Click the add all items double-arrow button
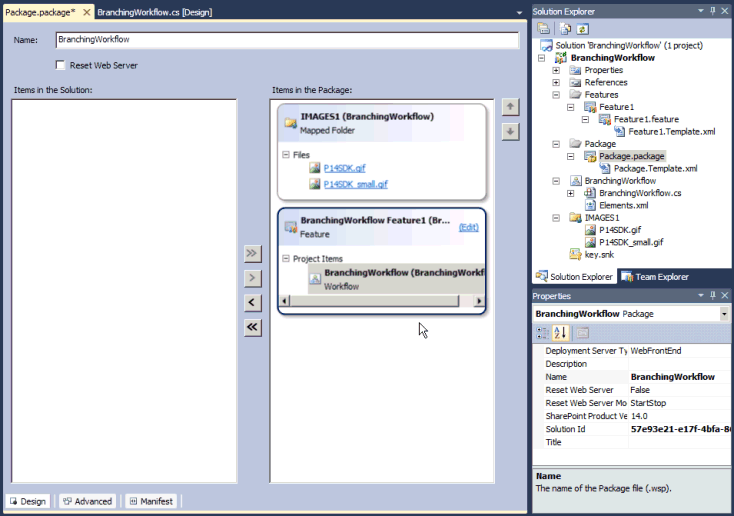The height and width of the screenshot is (516, 734). point(253,253)
